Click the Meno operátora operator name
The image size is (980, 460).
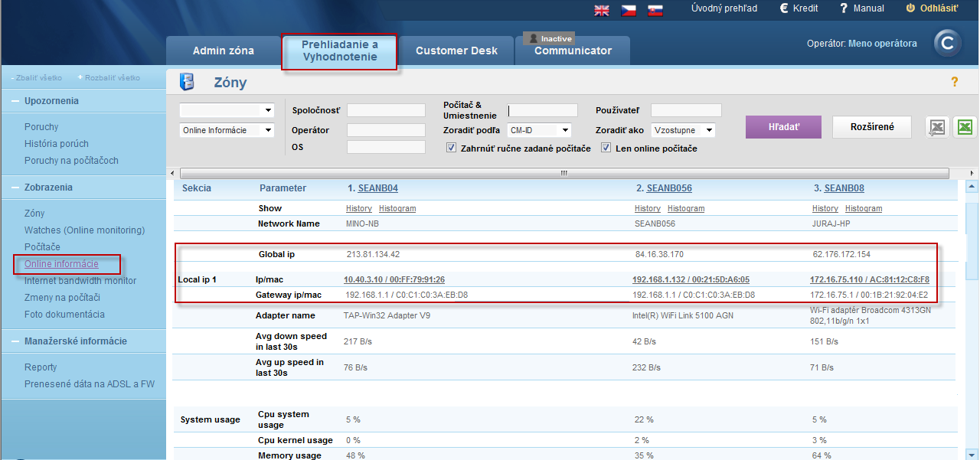883,44
